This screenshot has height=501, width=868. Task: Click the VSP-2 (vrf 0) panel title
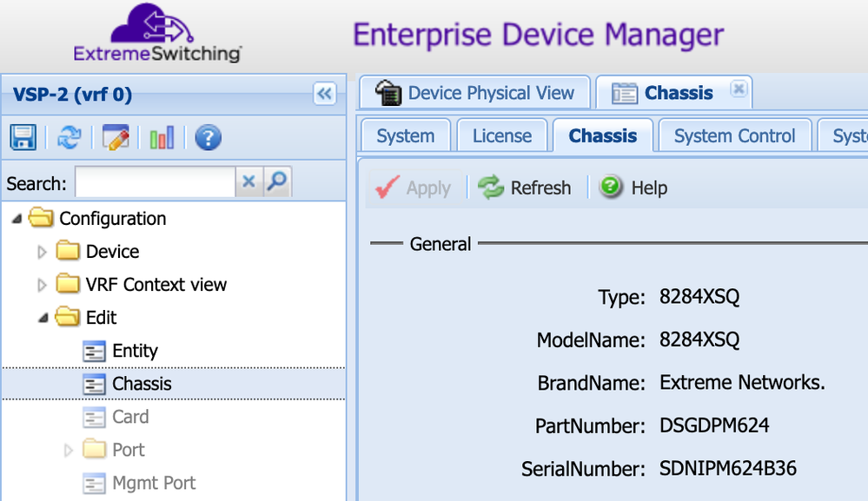coord(72,94)
